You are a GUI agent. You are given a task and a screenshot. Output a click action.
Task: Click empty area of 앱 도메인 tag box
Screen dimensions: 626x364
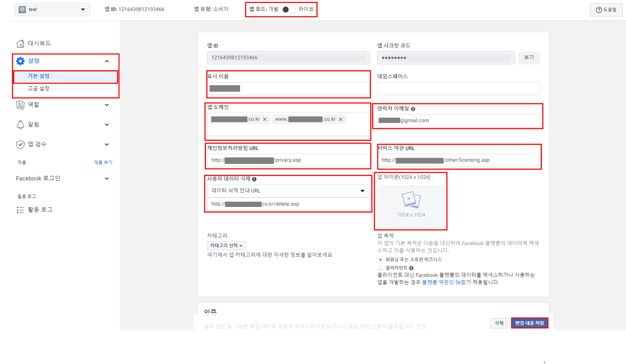(288, 130)
